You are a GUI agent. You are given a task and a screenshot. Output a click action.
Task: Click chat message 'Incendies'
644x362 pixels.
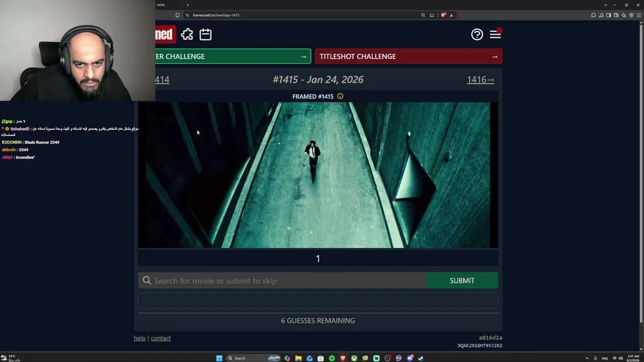(25, 157)
